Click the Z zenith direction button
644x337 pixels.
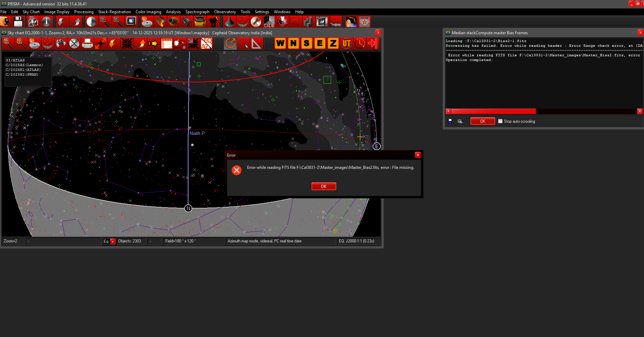coord(333,43)
